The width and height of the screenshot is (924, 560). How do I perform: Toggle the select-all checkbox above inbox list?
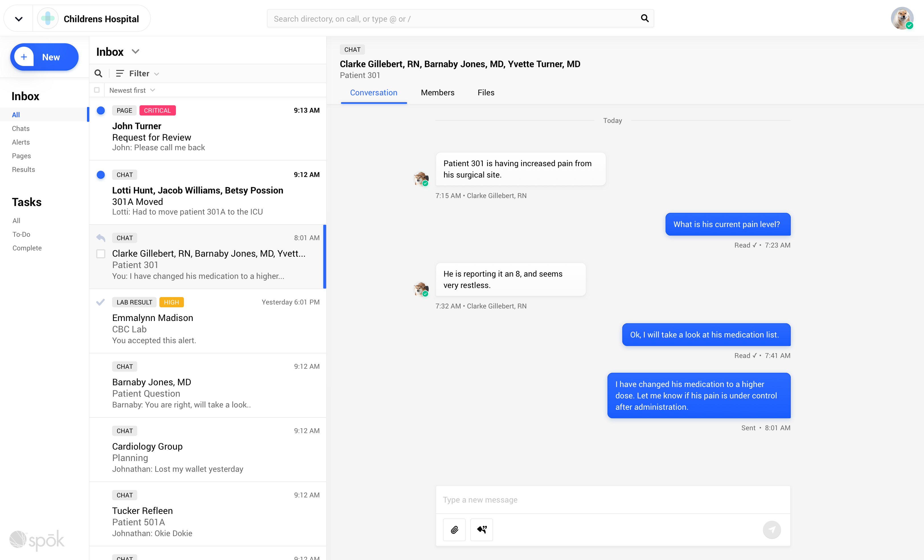point(97,90)
